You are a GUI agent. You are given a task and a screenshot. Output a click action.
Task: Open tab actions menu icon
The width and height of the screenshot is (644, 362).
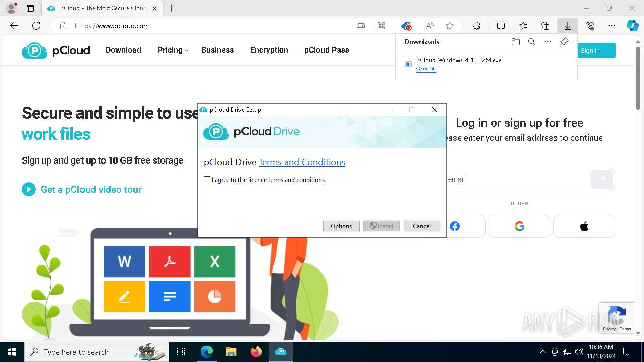coord(30,8)
